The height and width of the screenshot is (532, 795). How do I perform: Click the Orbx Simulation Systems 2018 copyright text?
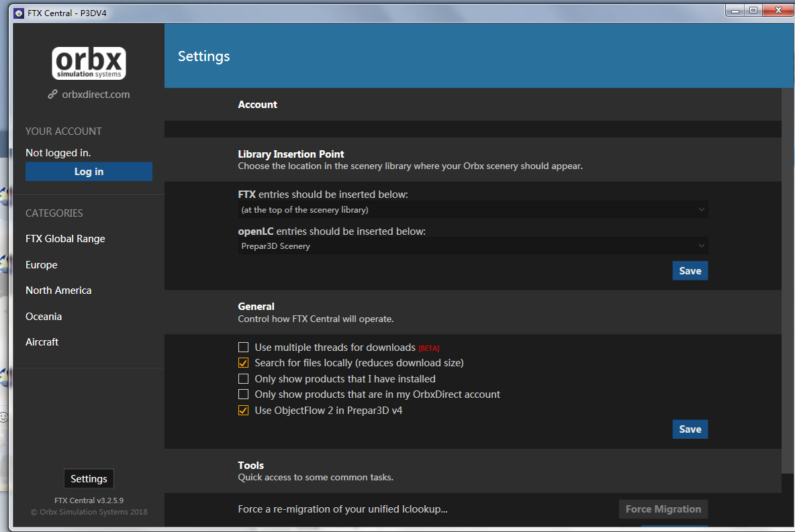click(x=89, y=513)
